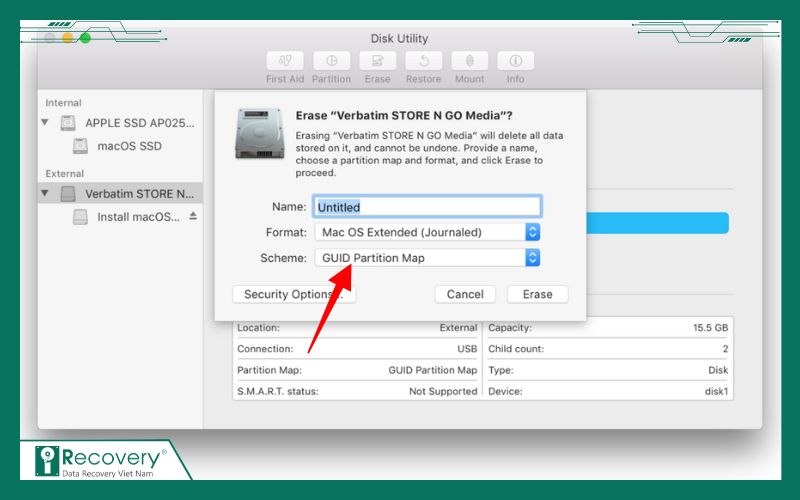Click the First Aid toolbar icon
This screenshot has height=500, width=800.
click(x=285, y=61)
